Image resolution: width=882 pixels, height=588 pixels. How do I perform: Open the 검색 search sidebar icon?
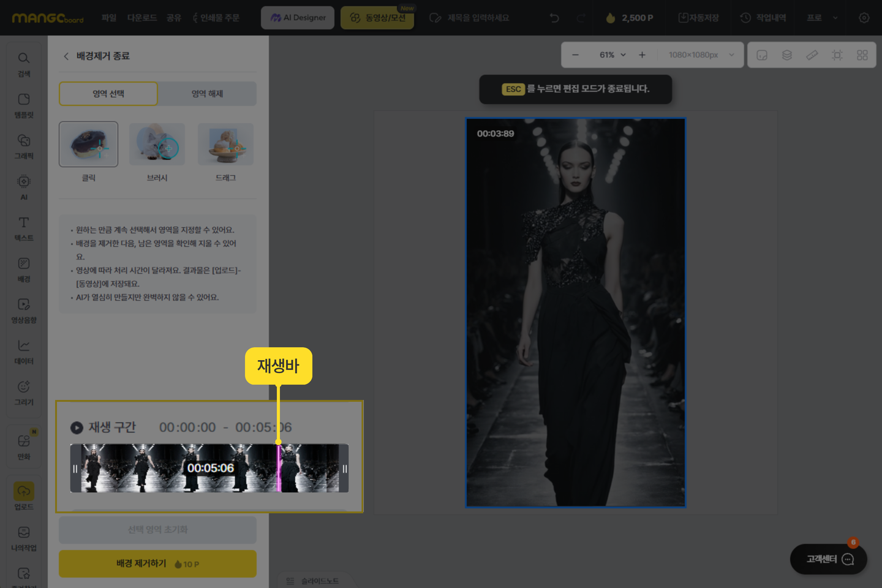click(x=24, y=64)
